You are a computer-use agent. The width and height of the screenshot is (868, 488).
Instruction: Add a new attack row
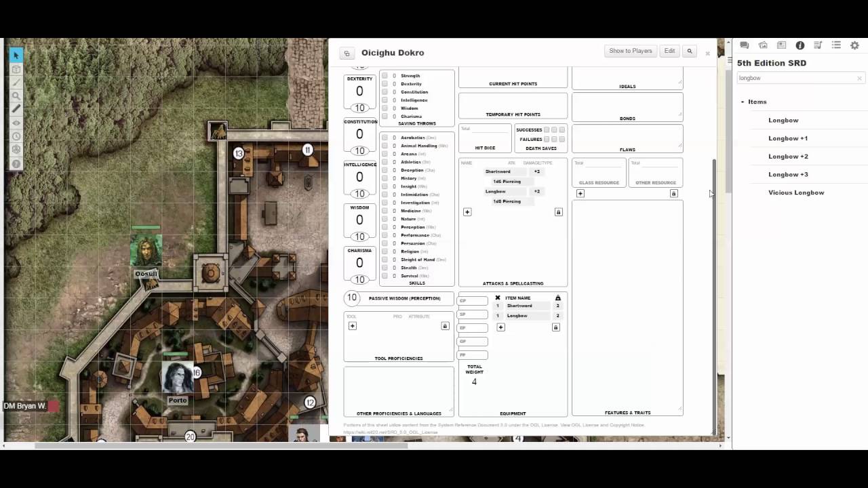tap(467, 212)
